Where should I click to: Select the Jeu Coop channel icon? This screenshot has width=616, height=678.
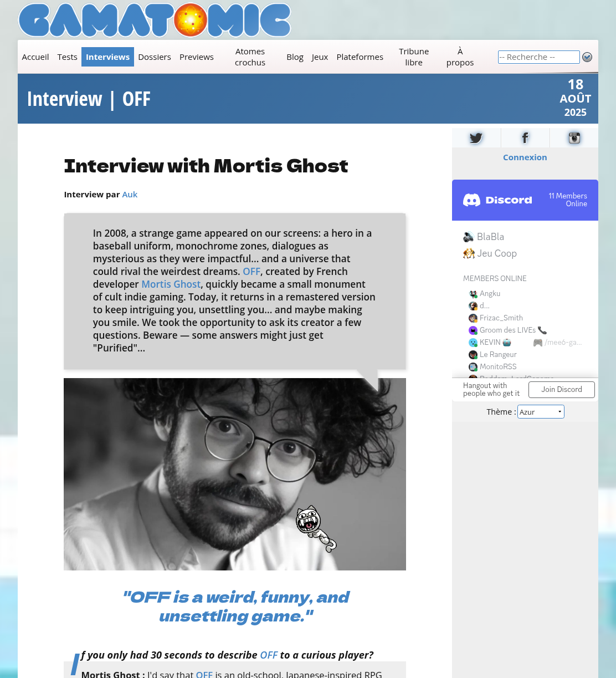[x=469, y=253]
